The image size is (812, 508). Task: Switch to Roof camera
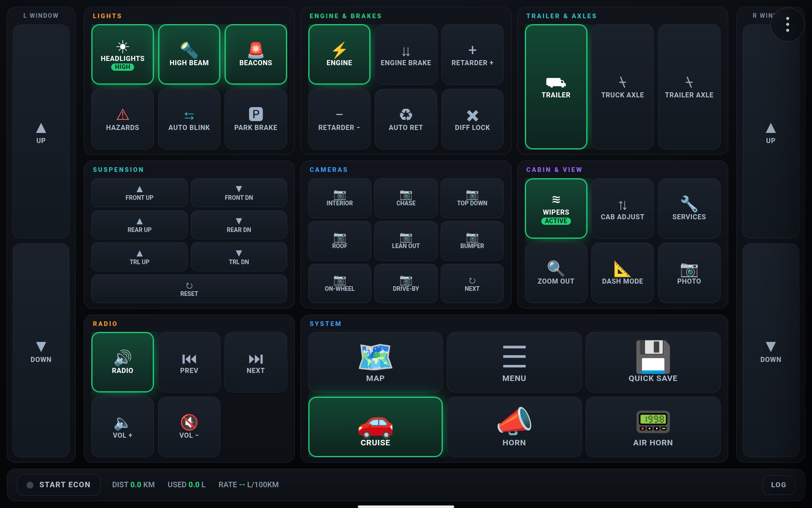[340, 241]
